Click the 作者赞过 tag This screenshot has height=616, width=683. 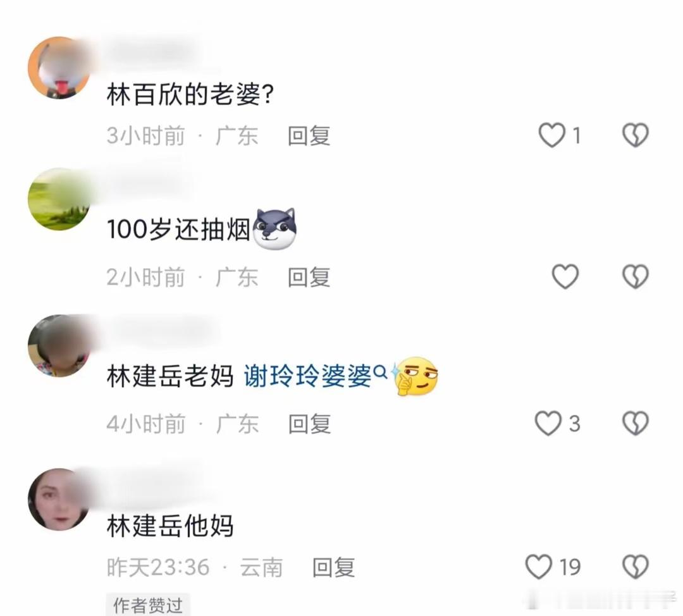(x=148, y=605)
